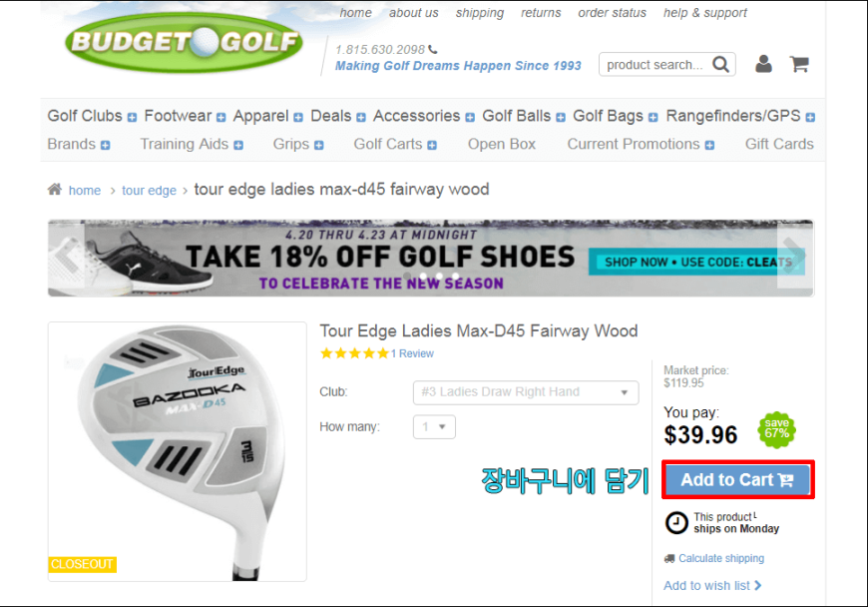
Task: Open the Open Box menu item
Action: pyautogui.click(x=501, y=144)
